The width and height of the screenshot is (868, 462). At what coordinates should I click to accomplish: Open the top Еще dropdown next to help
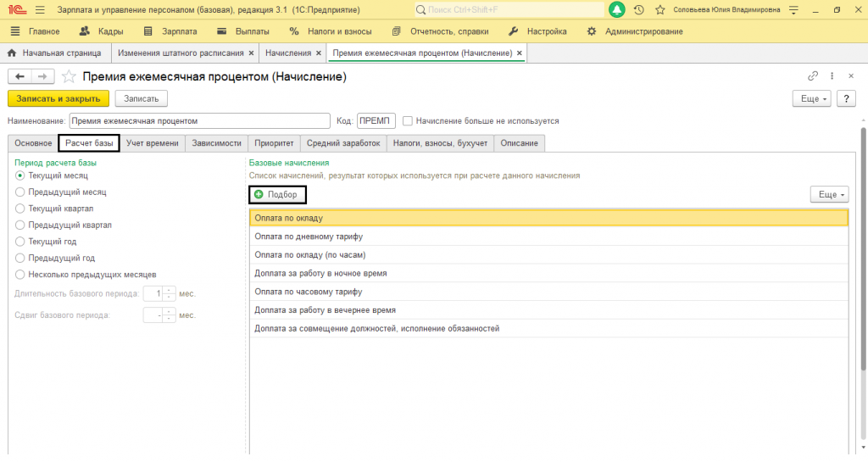pos(811,98)
